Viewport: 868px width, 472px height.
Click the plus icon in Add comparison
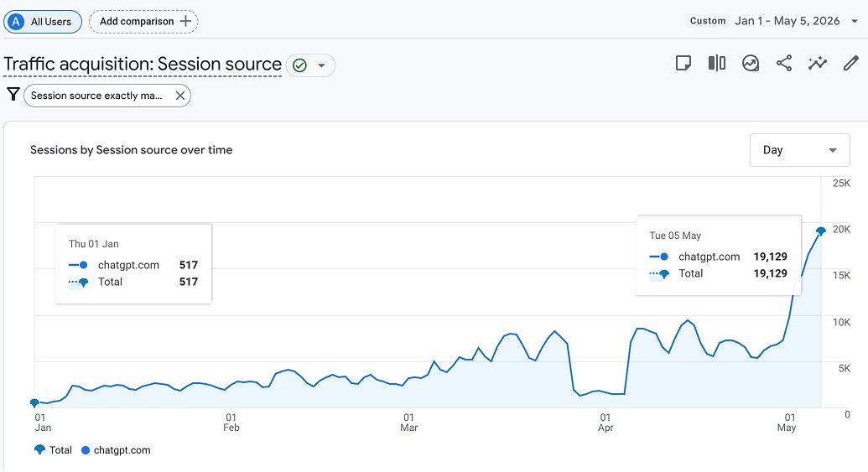point(185,22)
